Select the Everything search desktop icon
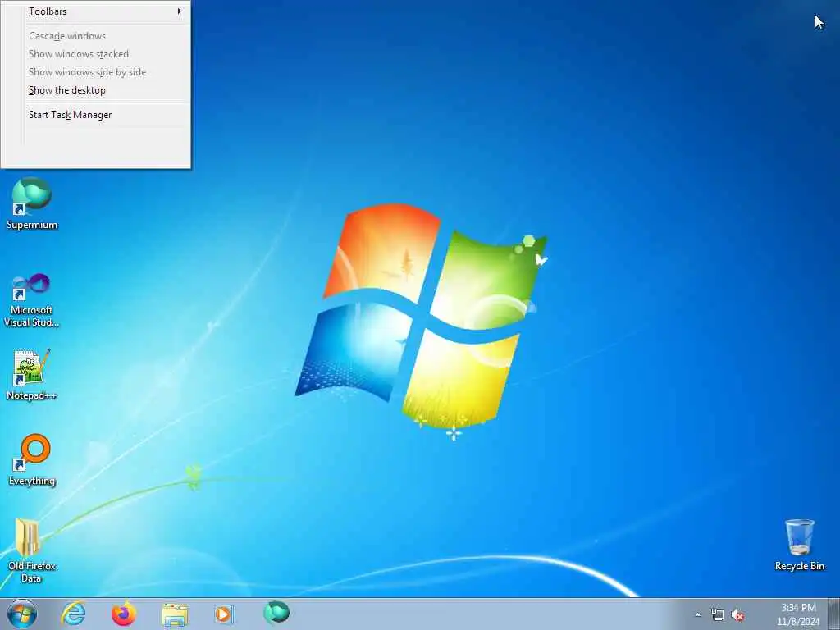 [x=32, y=459]
